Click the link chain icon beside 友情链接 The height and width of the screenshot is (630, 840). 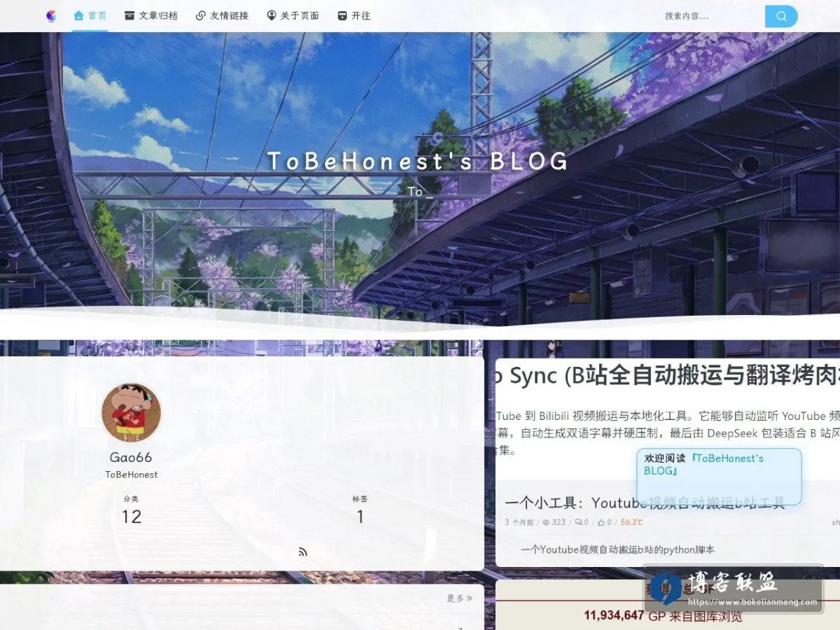pos(201,15)
